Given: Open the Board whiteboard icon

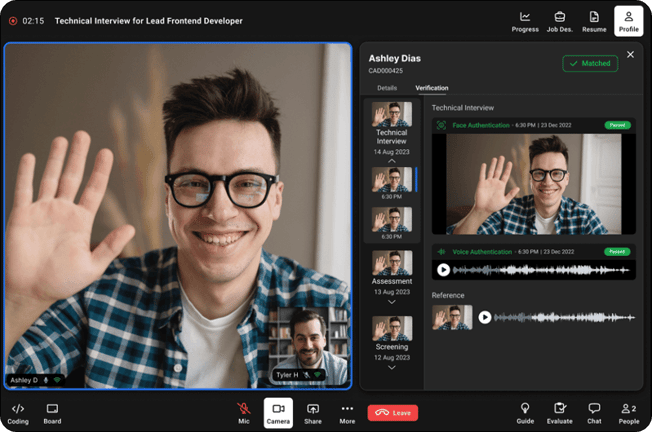Looking at the screenshot, I should pos(52,409).
